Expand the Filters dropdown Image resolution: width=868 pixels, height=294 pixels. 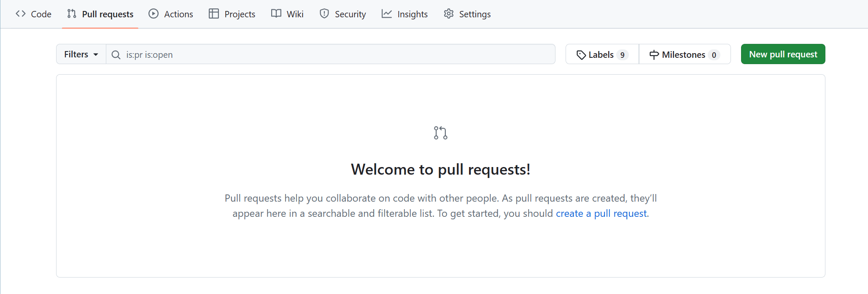pos(81,54)
